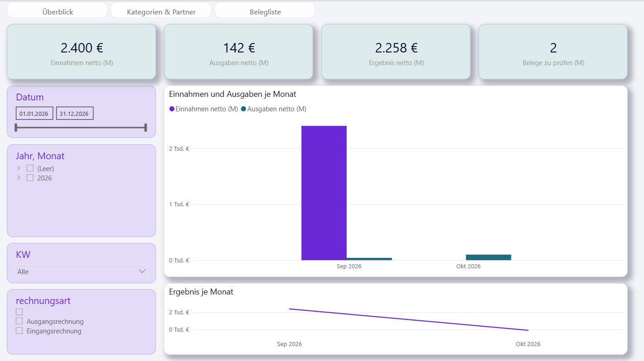Click the rechnungsart slicer heading
Screen dimensions: 644x361
[x=43, y=301]
